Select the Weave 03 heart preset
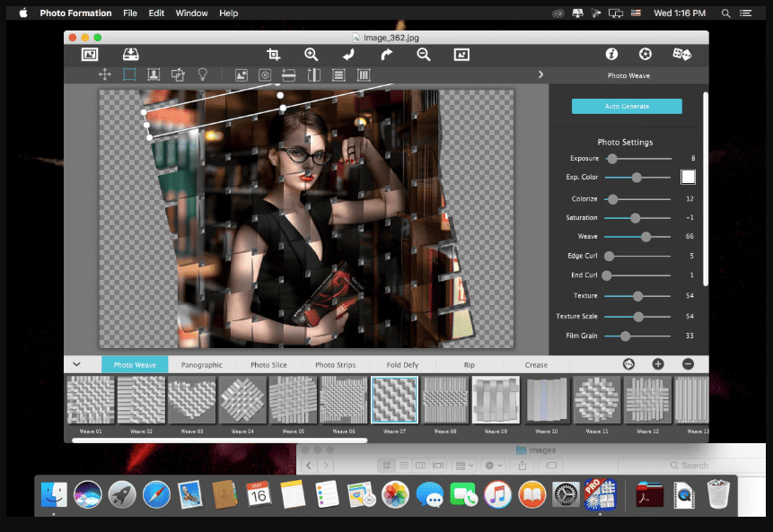Screen dimensions: 773x532 (192, 400)
